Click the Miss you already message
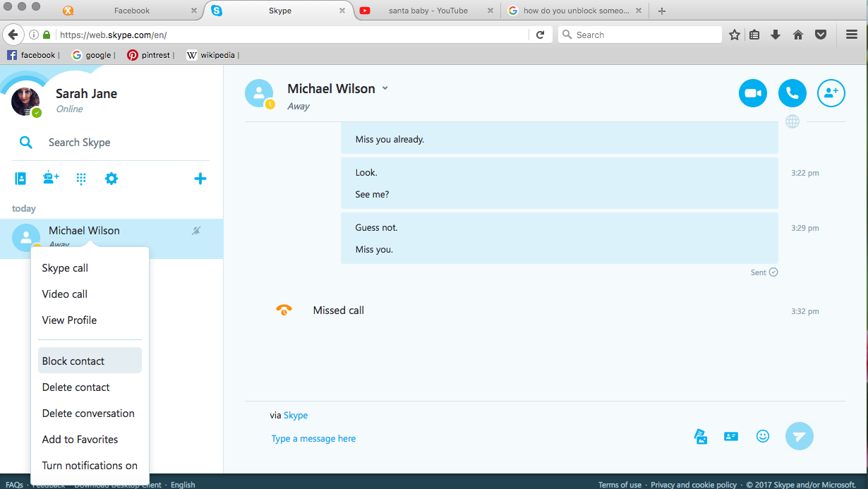This screenshot has width=868, height=489. click(560, 140)
